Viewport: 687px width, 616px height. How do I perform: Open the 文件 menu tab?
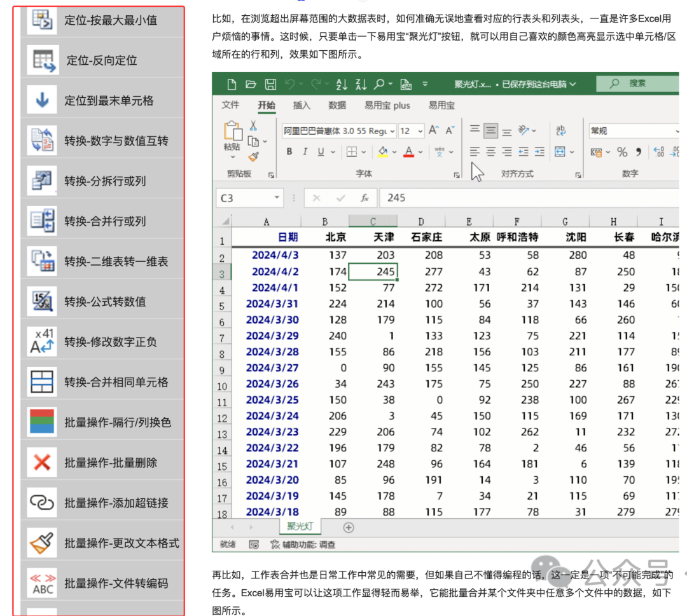point(230,105)
